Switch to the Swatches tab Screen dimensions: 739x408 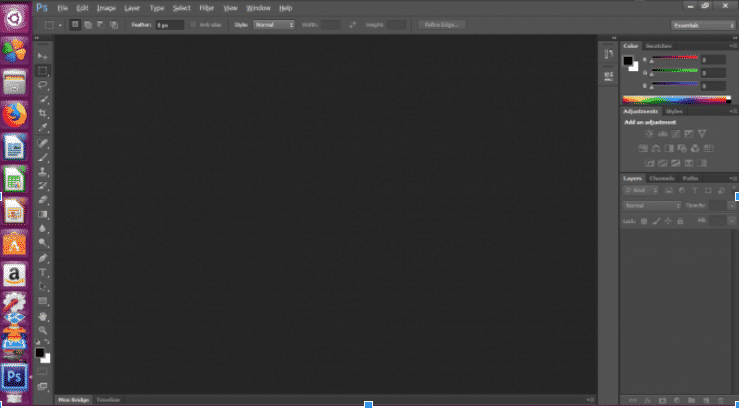(x=658, y=46)
